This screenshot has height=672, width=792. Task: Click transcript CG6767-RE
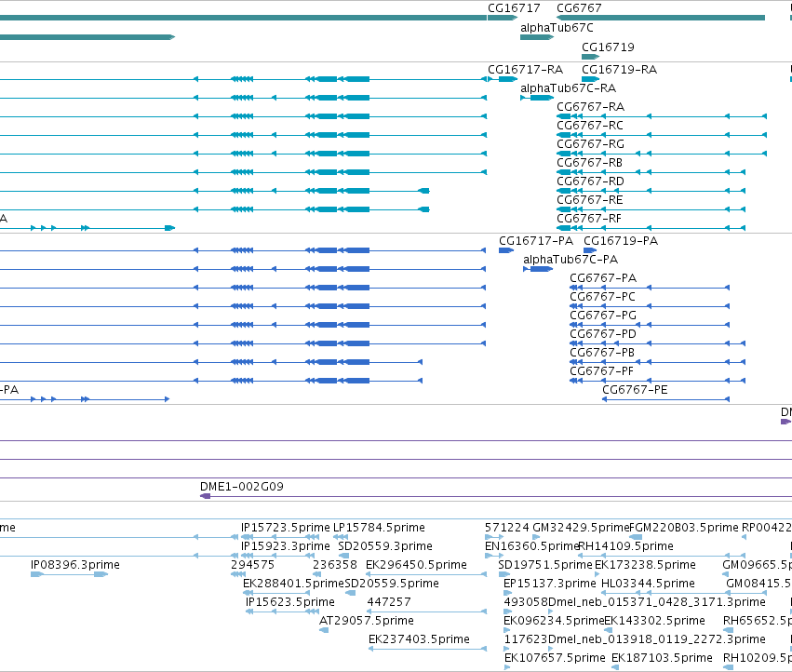(589, 200)
